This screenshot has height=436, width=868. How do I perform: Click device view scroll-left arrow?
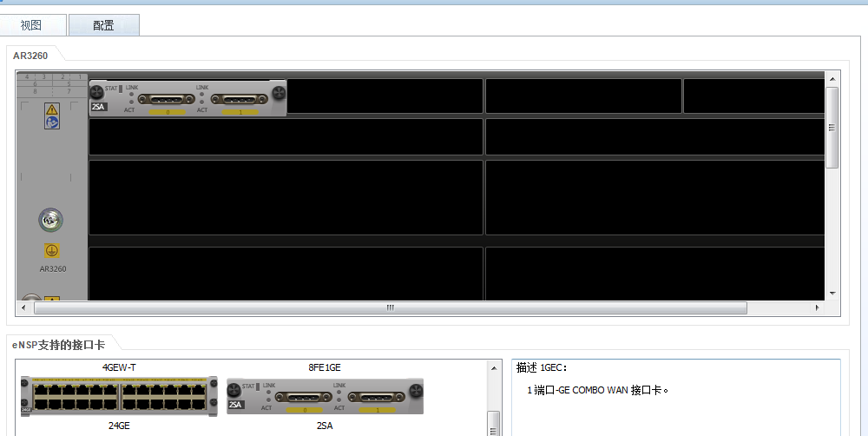click(23, 307)
